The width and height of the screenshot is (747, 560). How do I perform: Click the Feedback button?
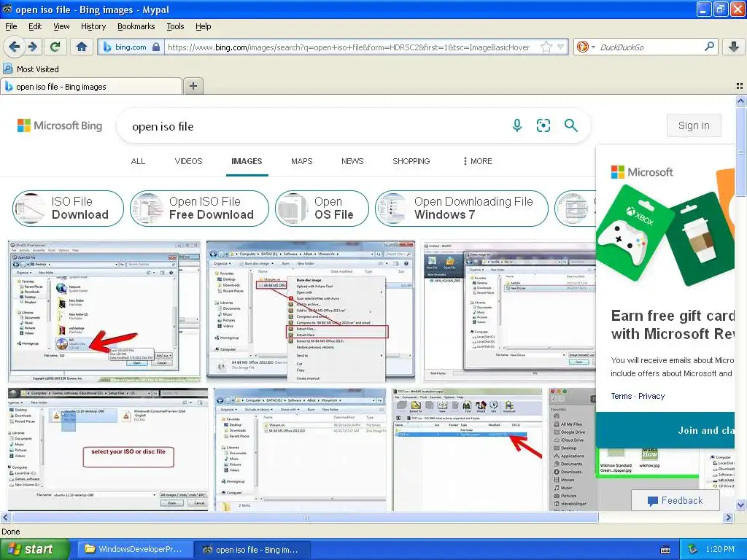[675, 500]
